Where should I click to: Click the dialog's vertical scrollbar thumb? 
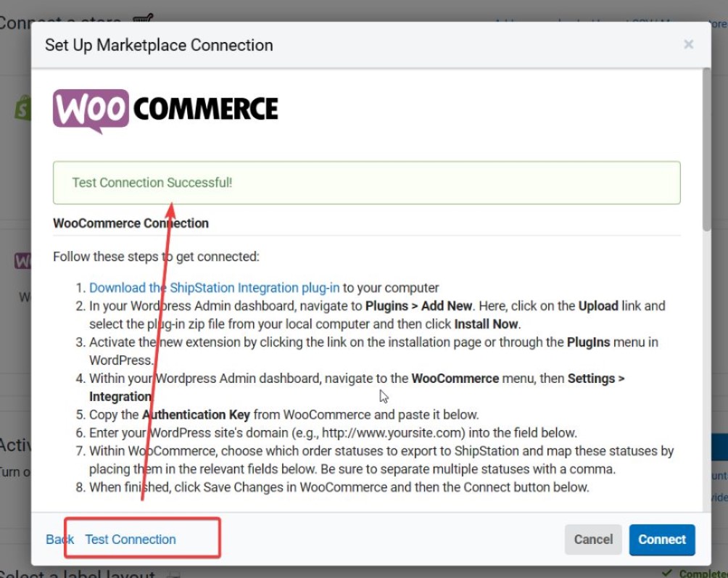pos(706,152)
